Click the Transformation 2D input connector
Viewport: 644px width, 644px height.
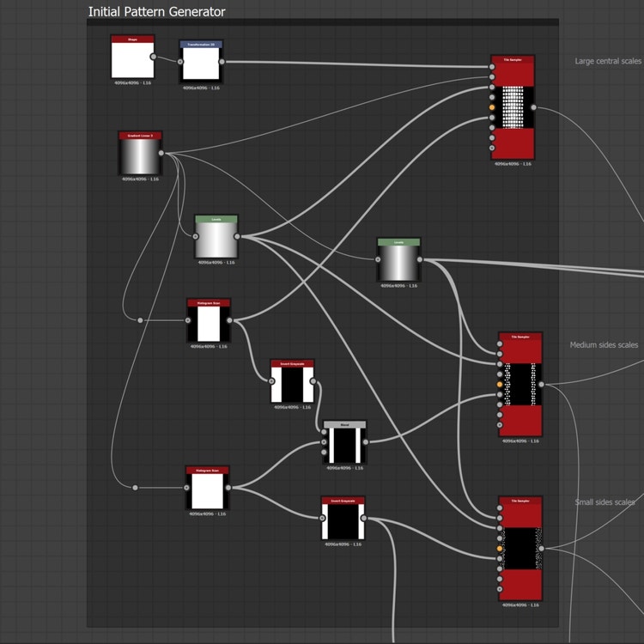click(180, 62)
